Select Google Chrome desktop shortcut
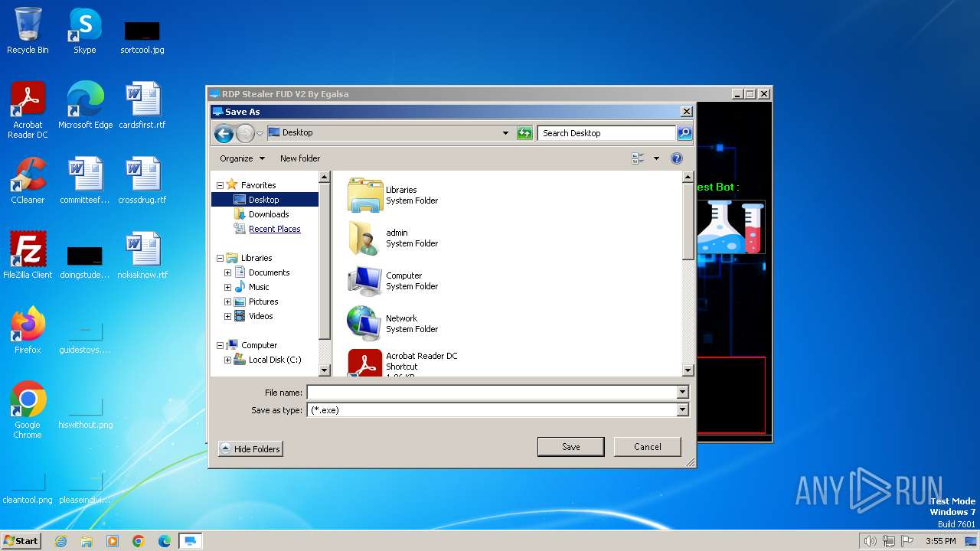Viewport: 980px width, 551px height. click(x=28, y=410)
